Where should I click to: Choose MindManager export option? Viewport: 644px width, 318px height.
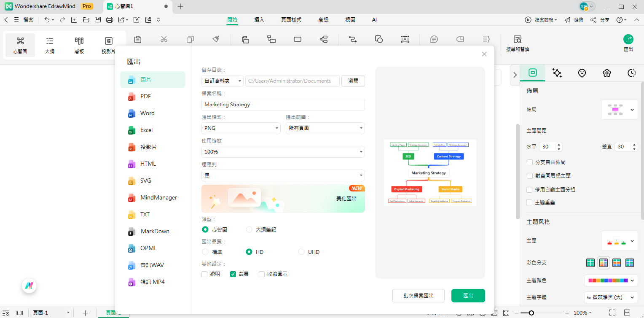(158, 198)
